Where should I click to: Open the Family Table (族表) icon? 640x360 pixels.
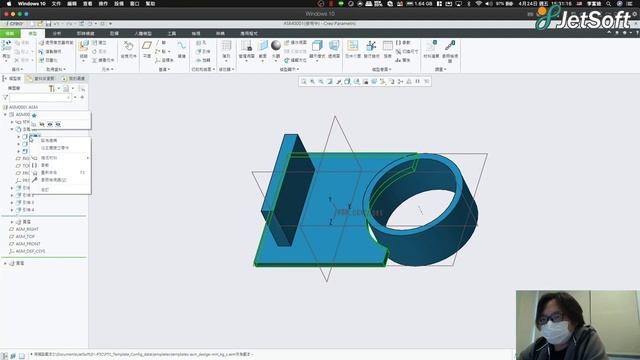tap(387, 46)
